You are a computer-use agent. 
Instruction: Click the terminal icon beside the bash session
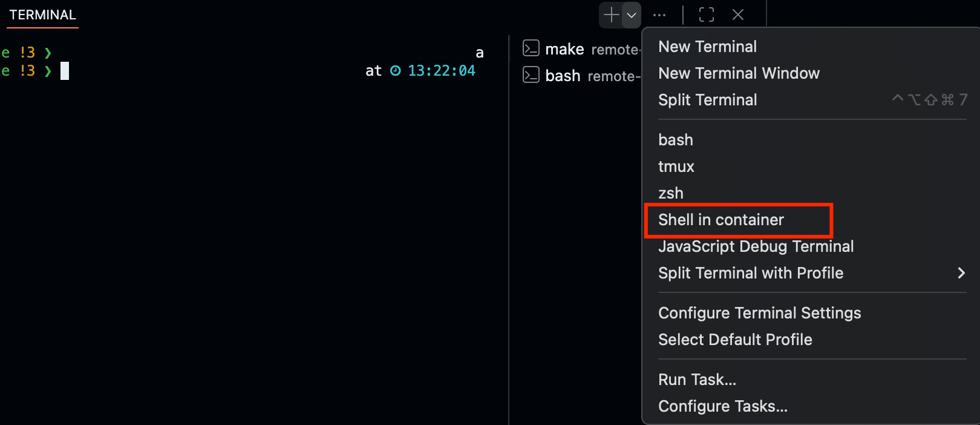click(531, 75)
